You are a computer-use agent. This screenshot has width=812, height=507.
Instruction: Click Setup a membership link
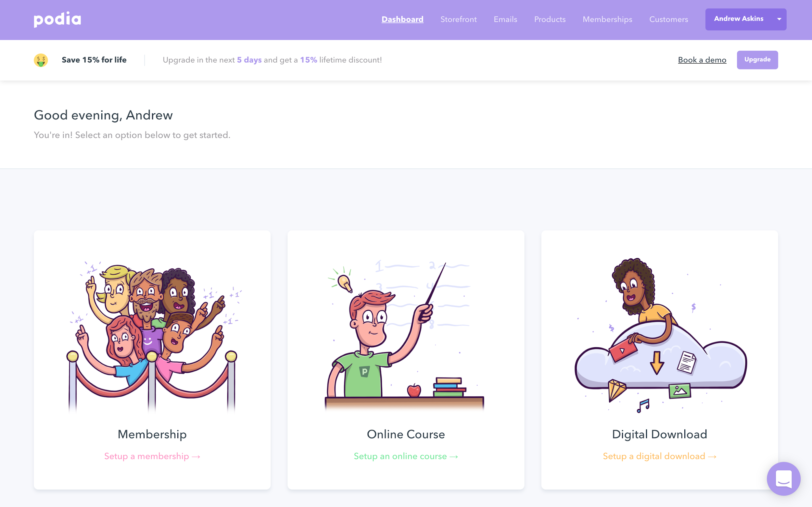(x=152, y=456)
